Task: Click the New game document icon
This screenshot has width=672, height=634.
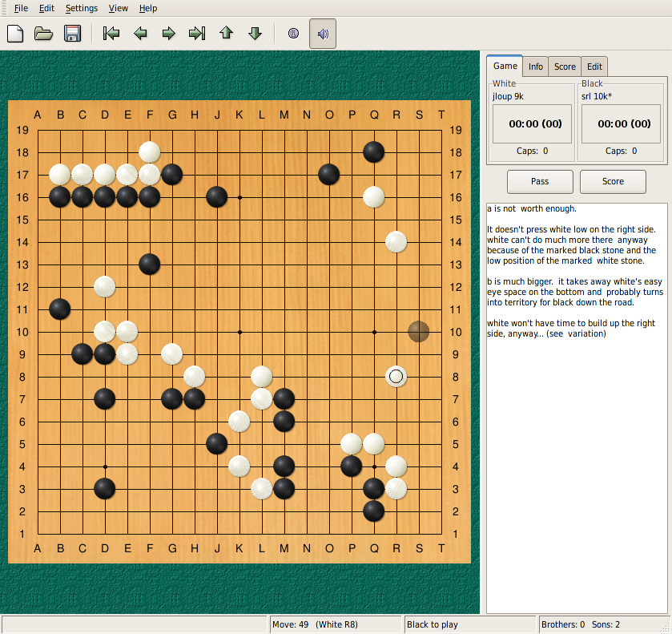Action: coord(15,34)
